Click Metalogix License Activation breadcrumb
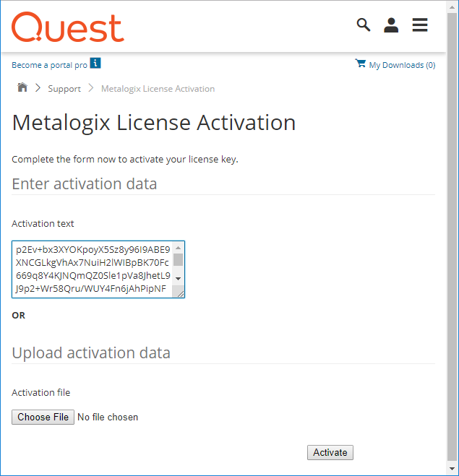Screen dimensions: 459x476 158,89
